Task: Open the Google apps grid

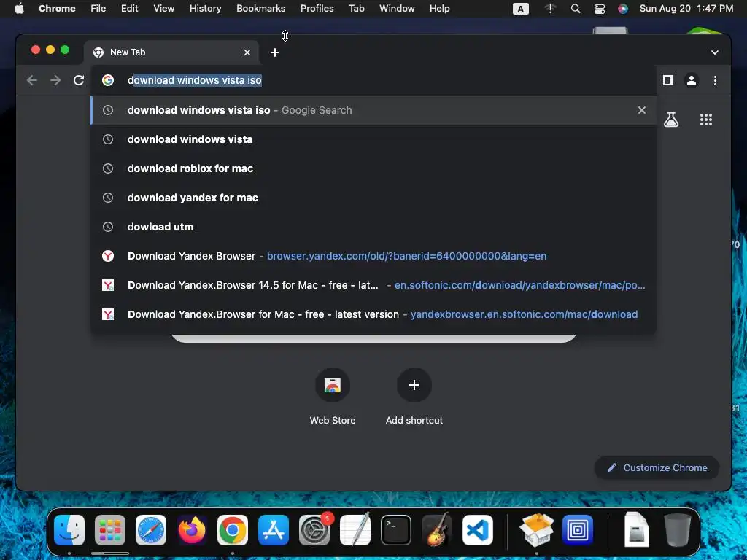Action: pyautogui.click(x=706, y=120)
